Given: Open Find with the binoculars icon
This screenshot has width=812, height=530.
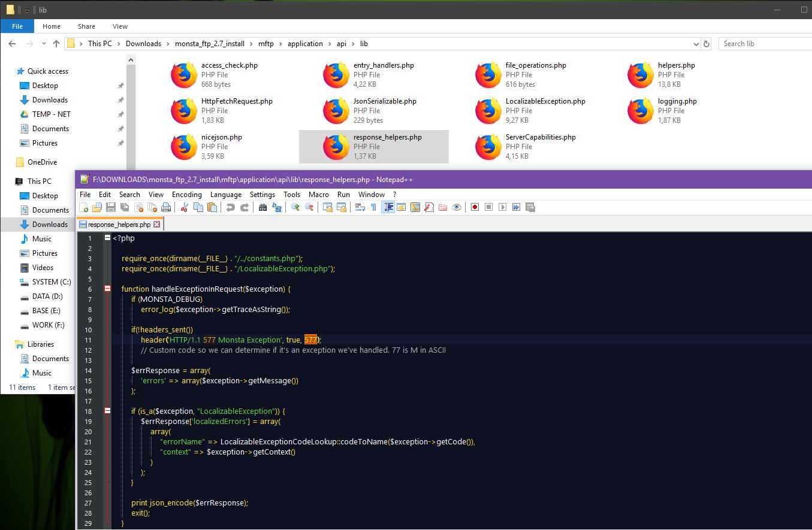Looking at the screenshot, I should coord(262,207).
